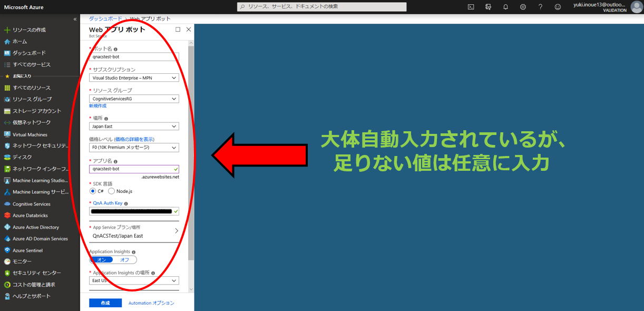Open the notifications bell
644x311 pixels.
click(x=506, y=7)
